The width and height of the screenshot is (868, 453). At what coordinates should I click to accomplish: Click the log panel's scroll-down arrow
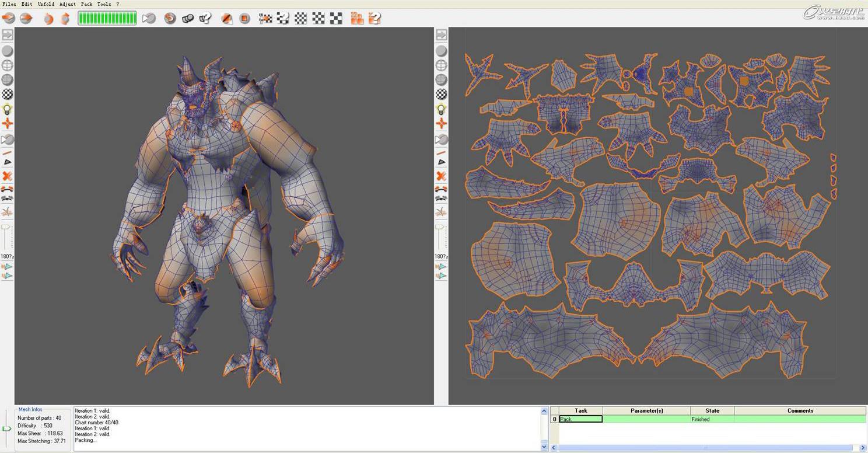(x=544, y=447)
